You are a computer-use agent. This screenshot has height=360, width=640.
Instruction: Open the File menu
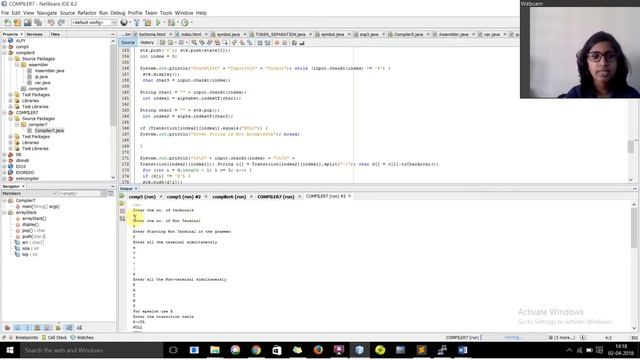5,13
